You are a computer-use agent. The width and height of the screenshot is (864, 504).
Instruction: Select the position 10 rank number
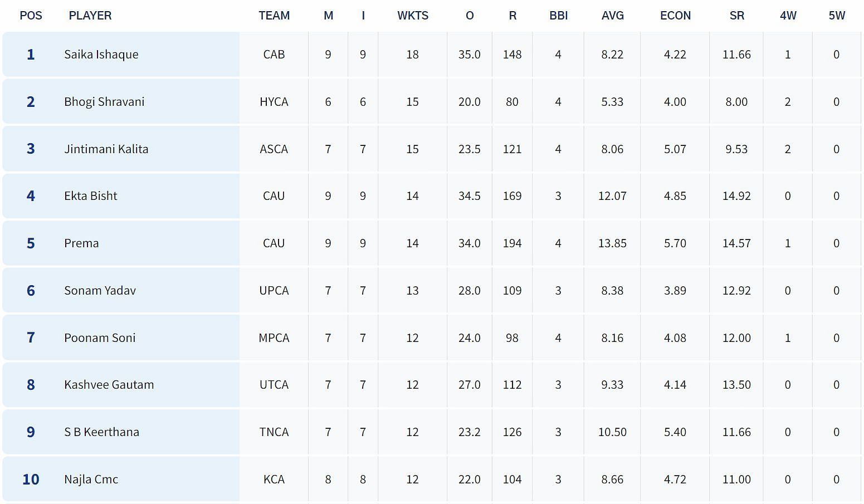31,479
